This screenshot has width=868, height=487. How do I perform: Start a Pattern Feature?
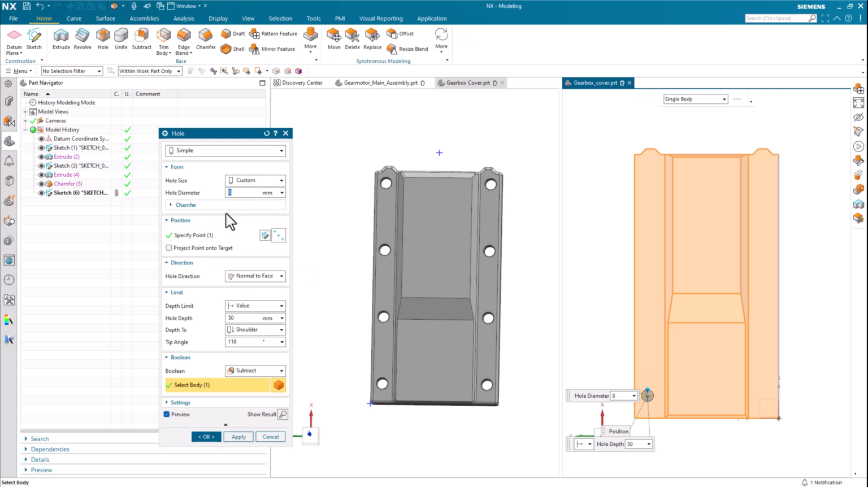(x=274, y=33)
